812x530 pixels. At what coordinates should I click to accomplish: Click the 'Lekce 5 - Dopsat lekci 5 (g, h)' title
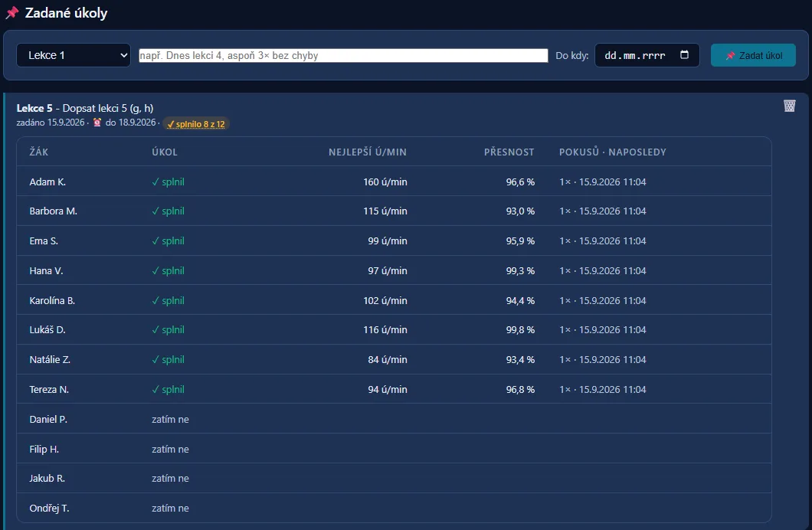click(85, 108)
